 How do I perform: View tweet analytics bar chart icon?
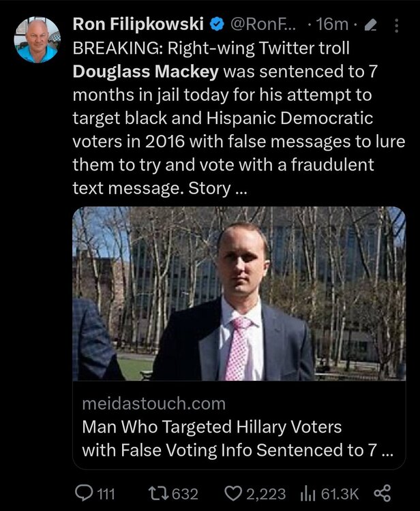click(x=307, y=494)
